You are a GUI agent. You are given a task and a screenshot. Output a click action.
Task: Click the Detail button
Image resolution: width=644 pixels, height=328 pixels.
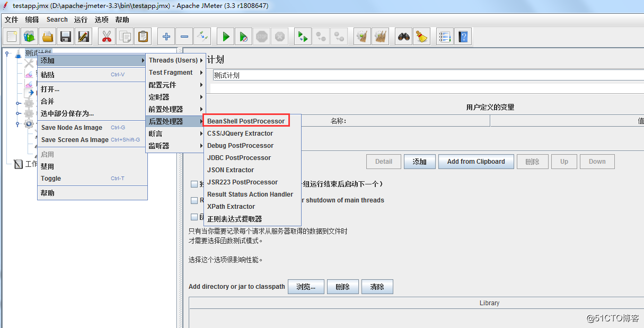click(384, 162)
